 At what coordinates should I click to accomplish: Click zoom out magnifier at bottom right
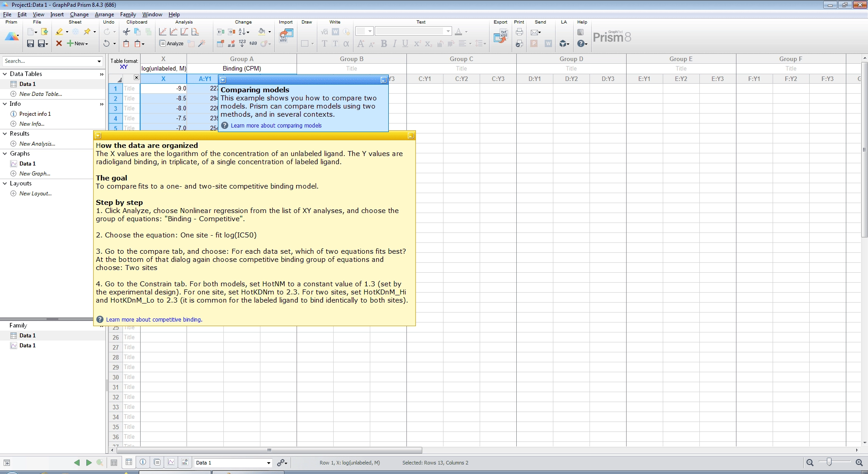(810, 462)
